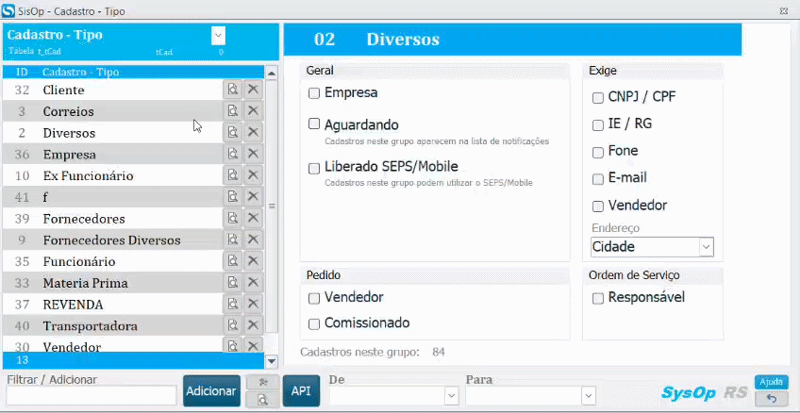Expand the De dropdown list
This screenshot has height=413, width=800.
point(450,396)
